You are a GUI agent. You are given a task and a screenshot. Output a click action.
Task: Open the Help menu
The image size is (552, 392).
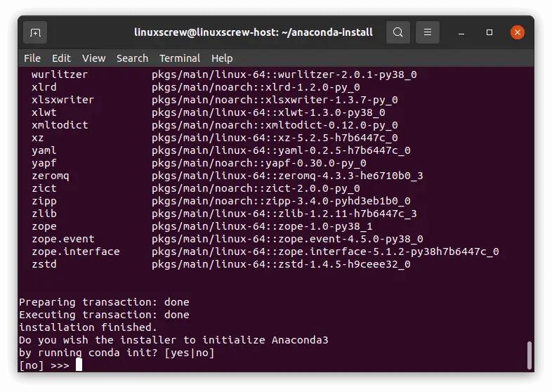coord(222,58)
